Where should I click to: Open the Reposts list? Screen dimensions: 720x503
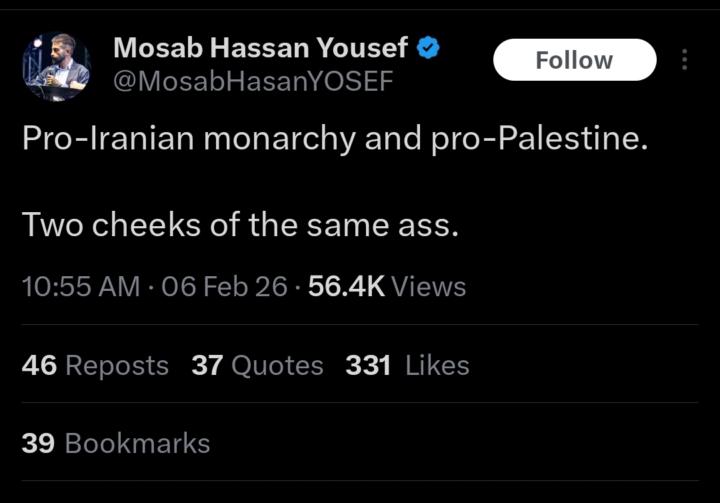tap(117, 366)
